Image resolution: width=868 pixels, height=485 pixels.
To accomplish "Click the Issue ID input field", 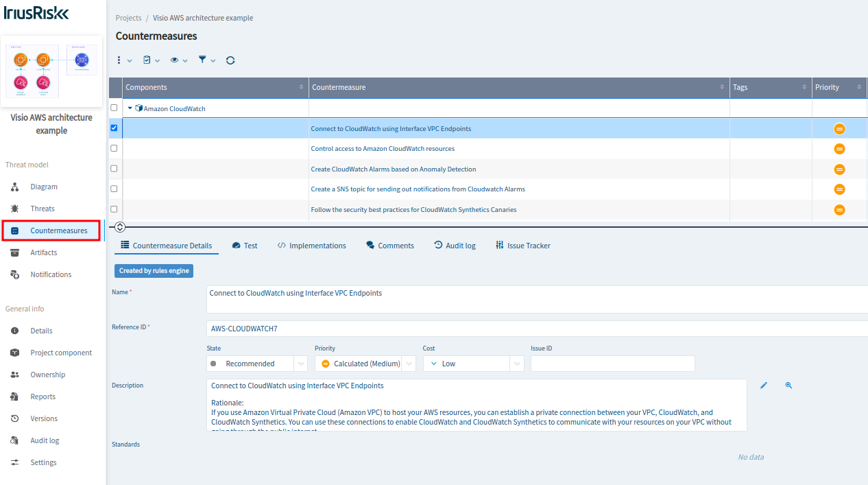I will (613, 364).
